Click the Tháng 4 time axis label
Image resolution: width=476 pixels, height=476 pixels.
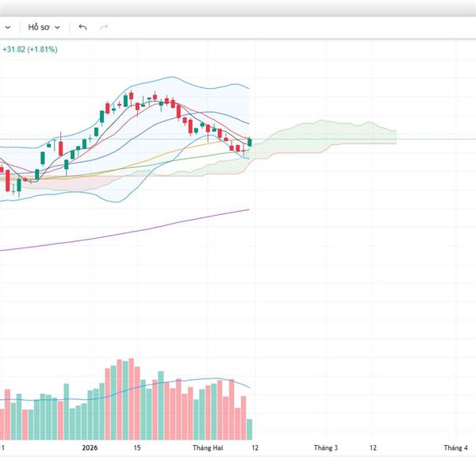(x=455, y=448)
